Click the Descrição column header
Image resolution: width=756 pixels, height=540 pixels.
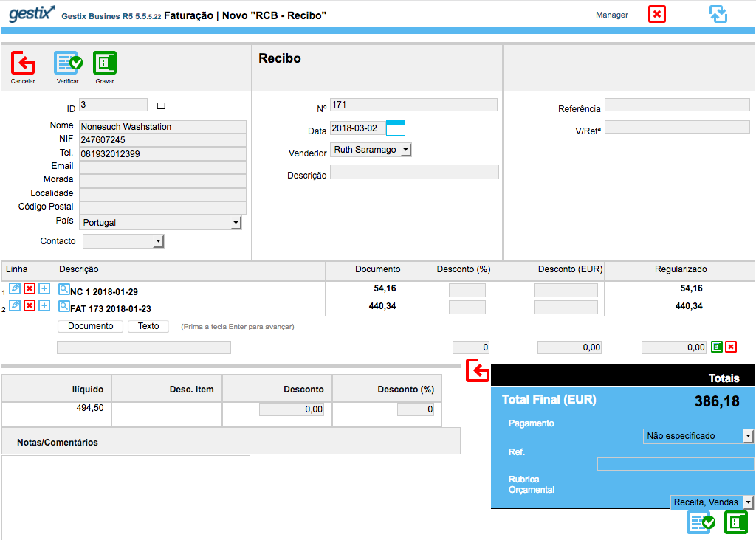78,269
